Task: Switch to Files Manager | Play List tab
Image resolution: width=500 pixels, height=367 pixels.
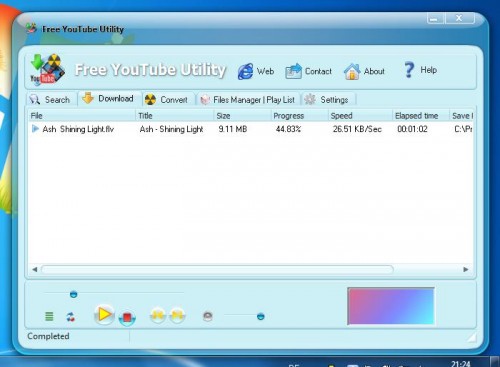Action: point(248,99)
